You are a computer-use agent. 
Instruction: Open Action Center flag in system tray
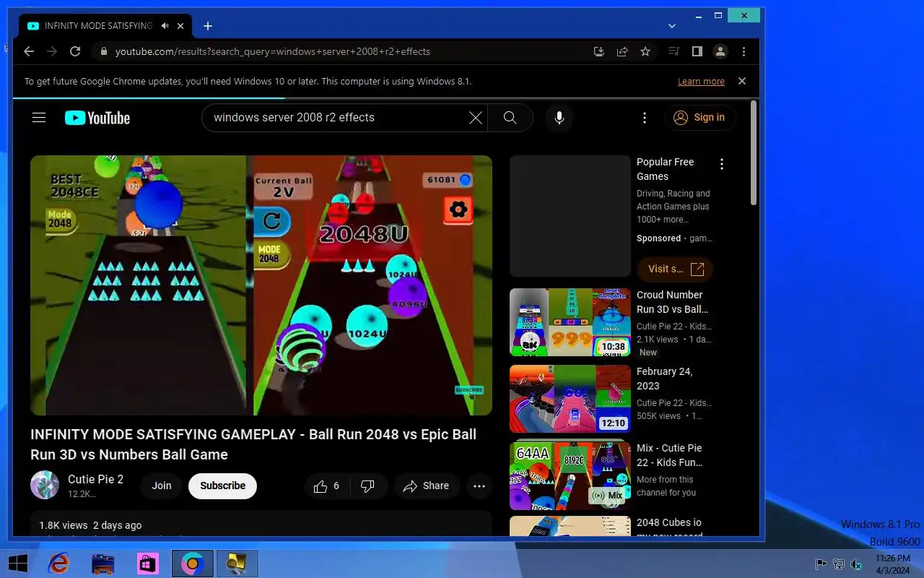(x=821, y=564)
